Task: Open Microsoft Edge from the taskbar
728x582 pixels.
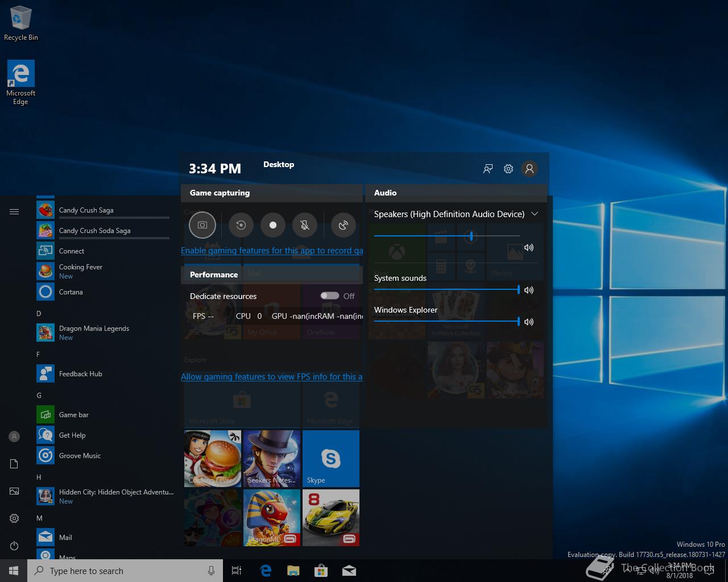Action: (x=266, y=571)
